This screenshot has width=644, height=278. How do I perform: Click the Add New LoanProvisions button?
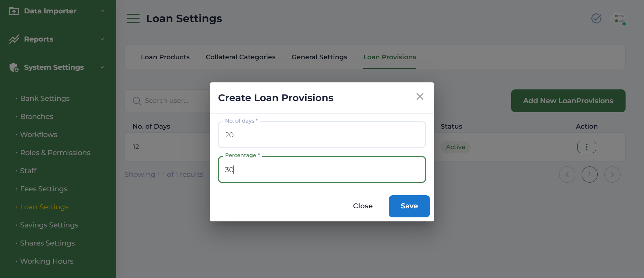568,101
